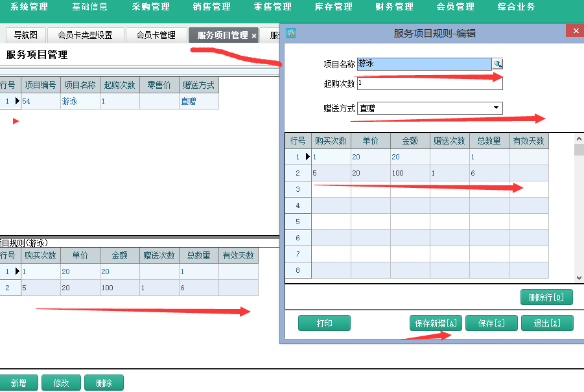Click amount 100 in dialog grid row 2
This screenshot has height=392, width=584.
coord(410,173)
